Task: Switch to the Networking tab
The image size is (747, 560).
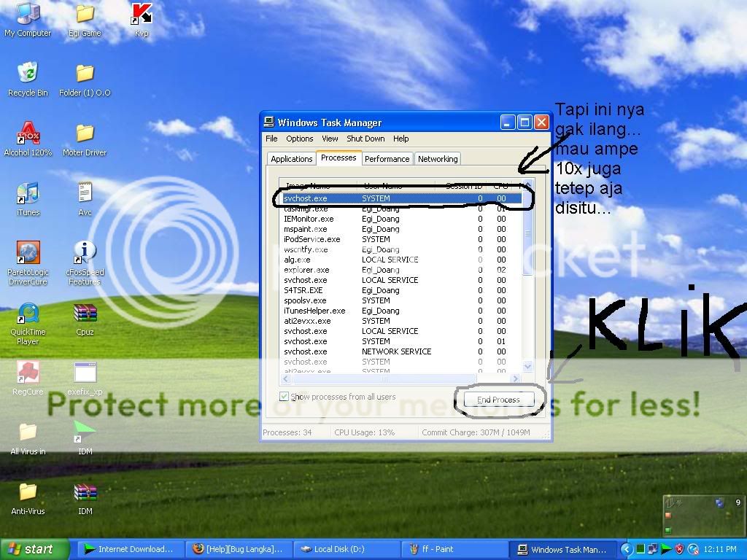Action: click(x=438, y=159)
